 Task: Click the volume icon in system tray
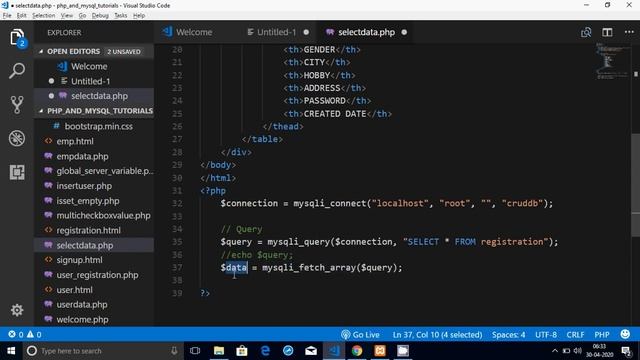pos(578,351)
